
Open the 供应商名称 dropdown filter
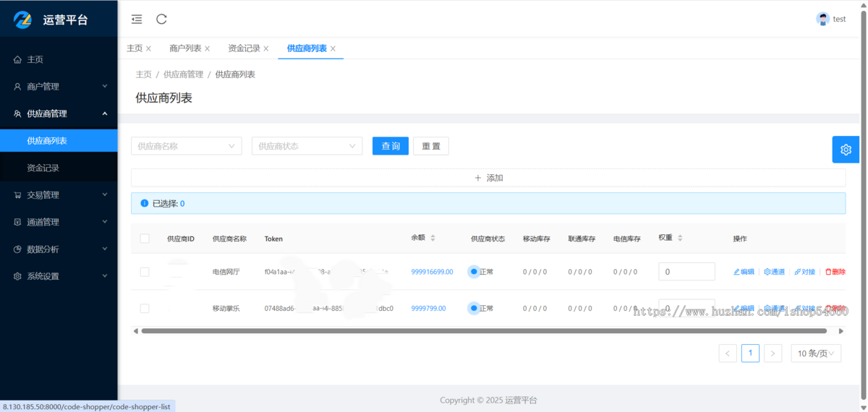pyautogui.click(x=187, y=146)
